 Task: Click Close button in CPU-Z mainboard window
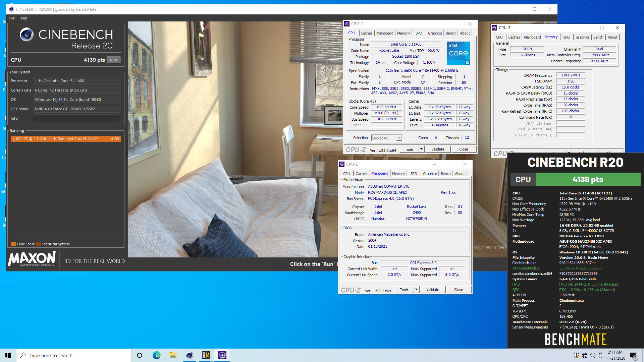pyautogui.click(x=459, y=290)
